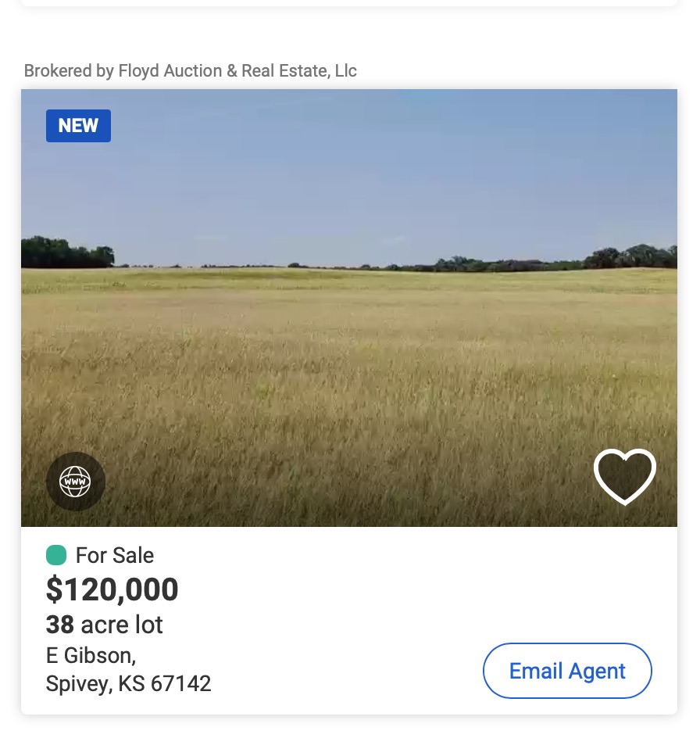Click the ZIP code 67142
The image size is (700, 738).
coord(180,684)
